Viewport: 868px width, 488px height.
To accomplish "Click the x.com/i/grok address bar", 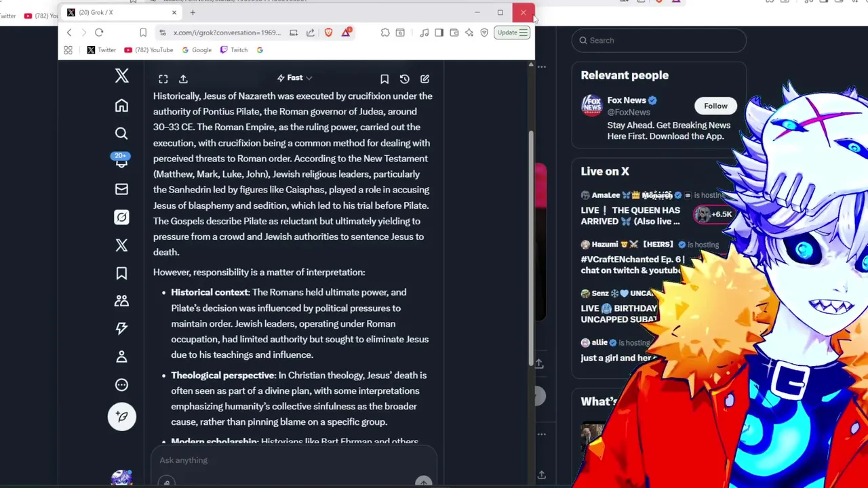I will [226, 33].
